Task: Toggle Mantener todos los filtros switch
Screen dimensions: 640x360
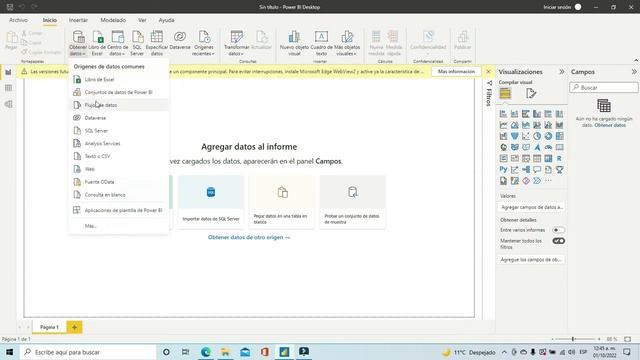Action: (x=558, y=241)
